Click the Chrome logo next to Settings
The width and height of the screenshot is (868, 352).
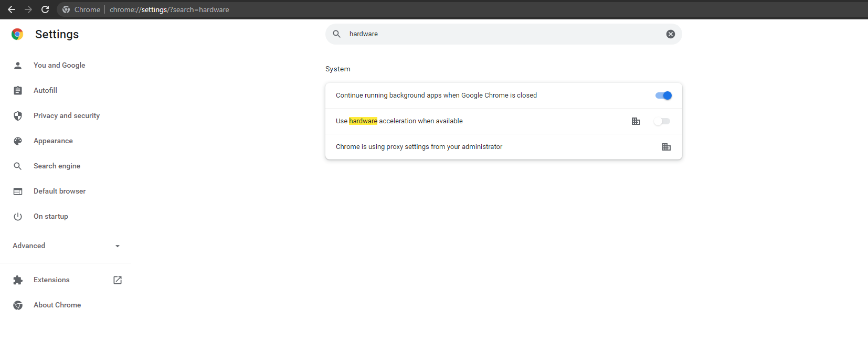(x=17, y=34)
